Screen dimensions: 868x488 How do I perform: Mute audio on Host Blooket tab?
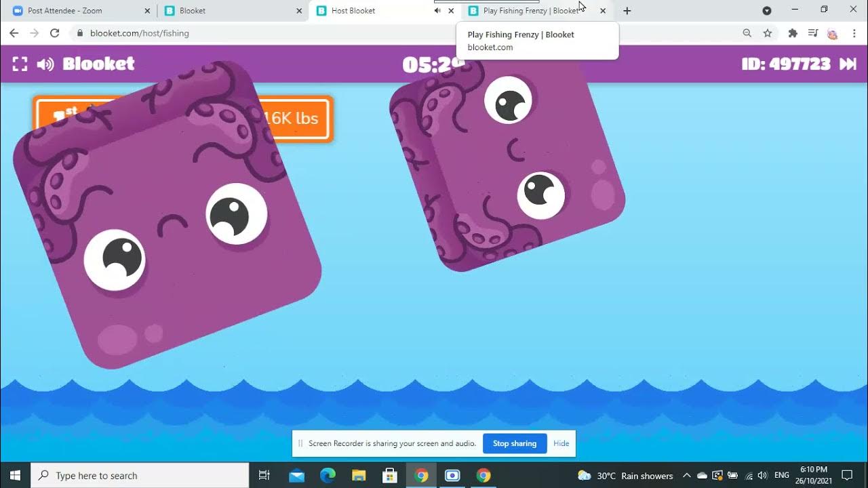pos(437,11)
